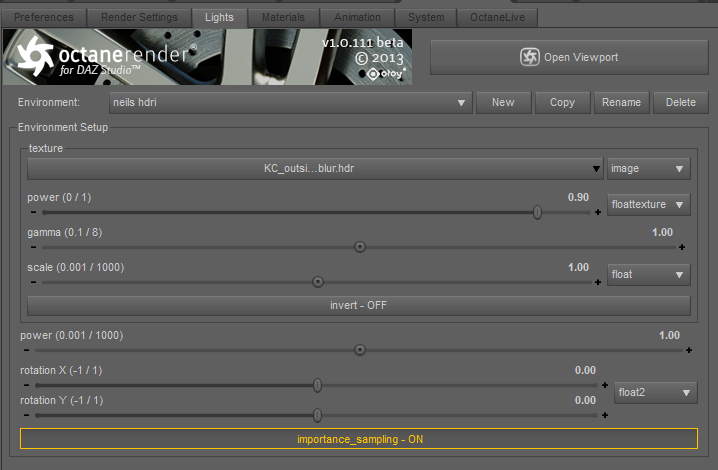Create a New environment
The image size is (718, 470).
(x=503, y=103)
